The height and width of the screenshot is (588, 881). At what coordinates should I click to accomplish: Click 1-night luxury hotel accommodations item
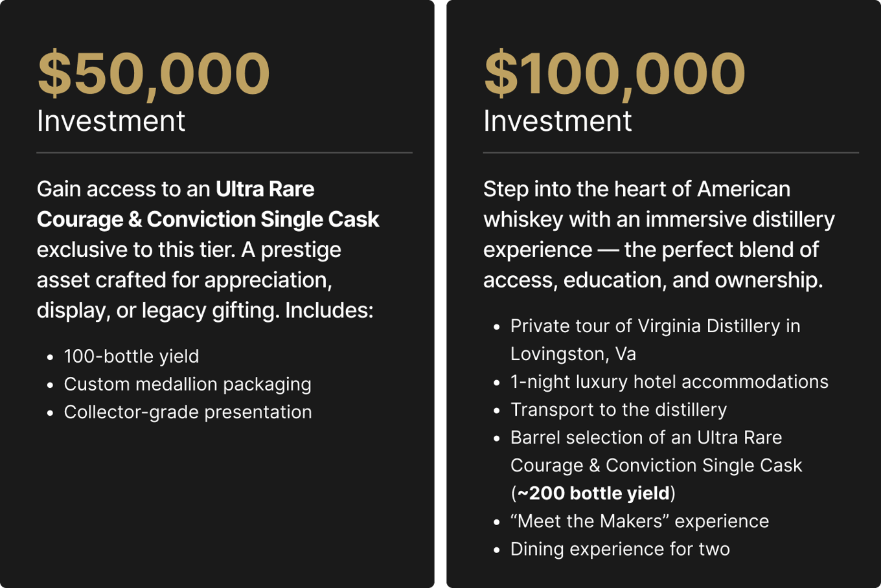tap(669, 381)
